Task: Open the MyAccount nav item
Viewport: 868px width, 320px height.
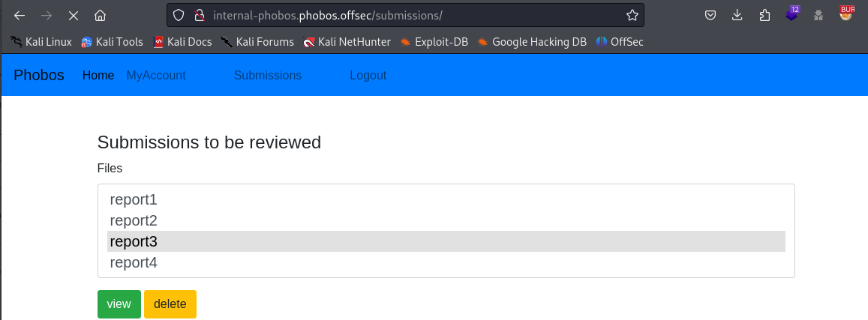Action: pyautogui.click(x=156, y=75)
